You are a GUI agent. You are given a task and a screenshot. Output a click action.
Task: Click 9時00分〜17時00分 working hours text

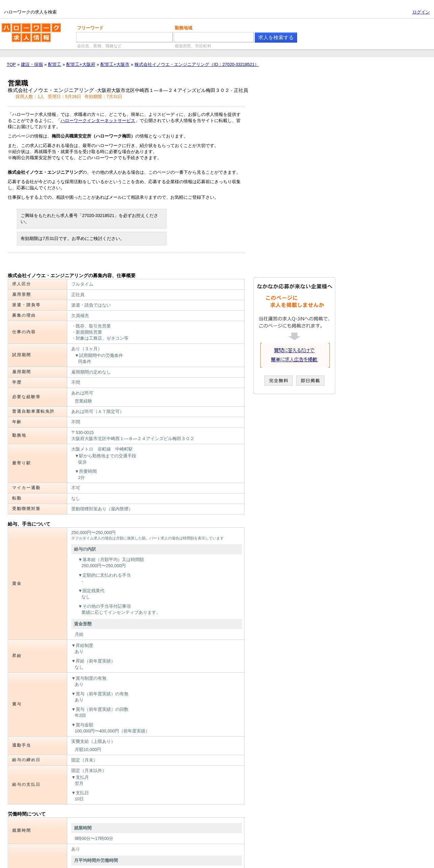[94, 839]
